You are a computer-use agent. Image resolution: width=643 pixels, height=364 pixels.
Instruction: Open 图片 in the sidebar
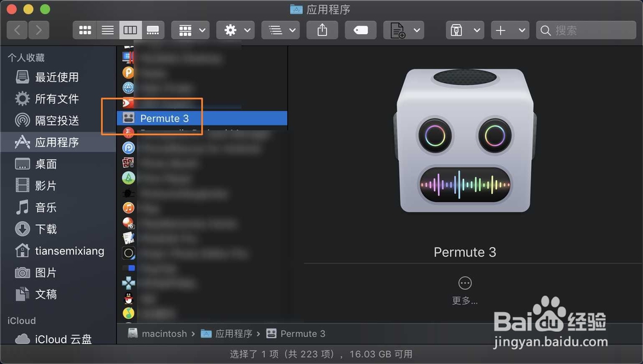(x=59, y=273)
